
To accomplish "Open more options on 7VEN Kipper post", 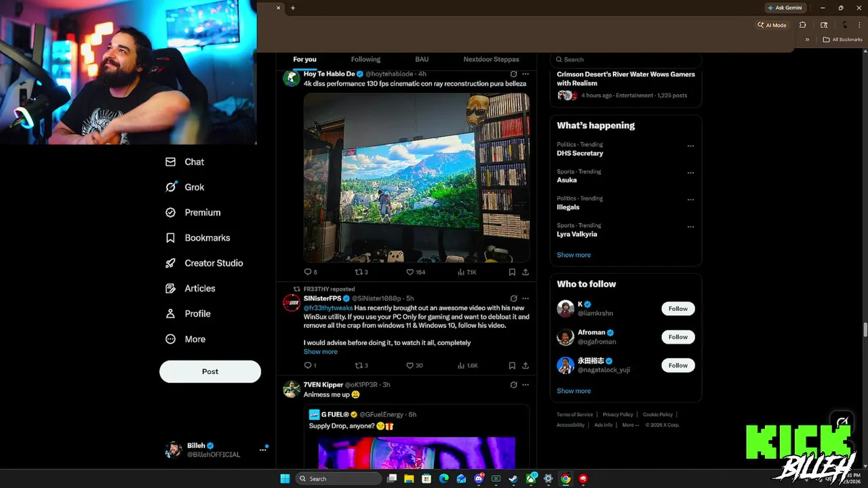I will 525,384.
